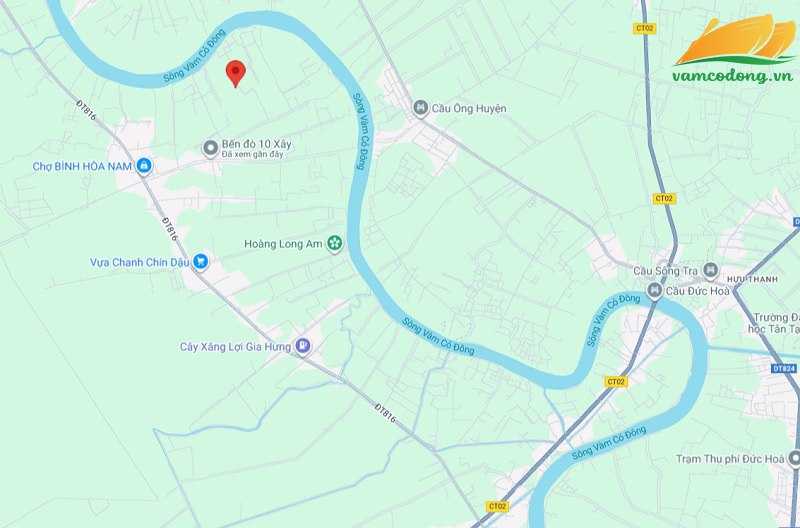This screenshot has height=528, width=800.
Task: Click the Cầu Đức Hoà bridge icon
Action: click(x=654, y=291)
